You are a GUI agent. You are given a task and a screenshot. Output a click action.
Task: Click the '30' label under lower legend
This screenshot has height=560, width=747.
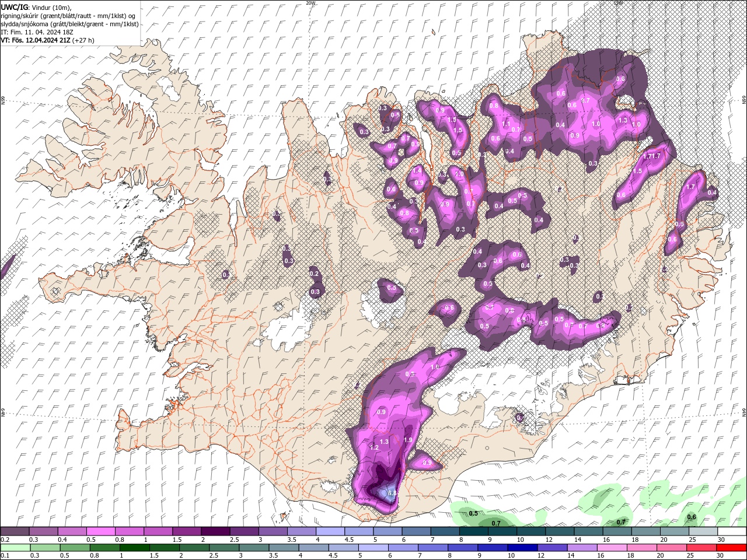[x=720, y=556]
